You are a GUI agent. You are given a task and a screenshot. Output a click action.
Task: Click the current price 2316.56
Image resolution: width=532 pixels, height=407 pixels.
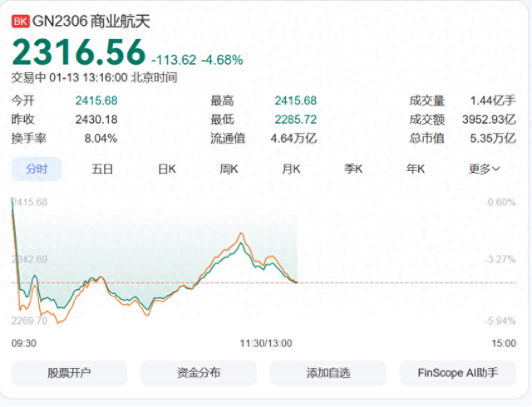[x=78, y=53]
